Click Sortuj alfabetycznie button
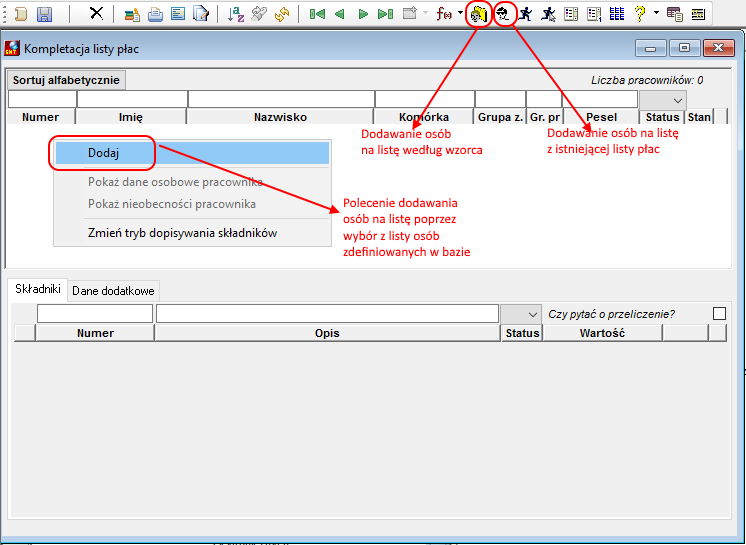Image resolution: width=746 pixels, height=545 pixels. [66, 80]
